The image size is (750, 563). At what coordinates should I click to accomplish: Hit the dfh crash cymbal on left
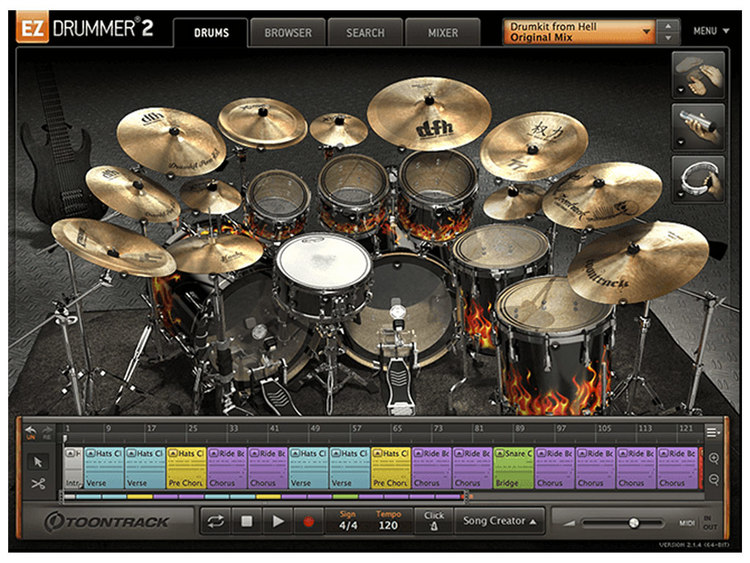(x=171, y=141)
